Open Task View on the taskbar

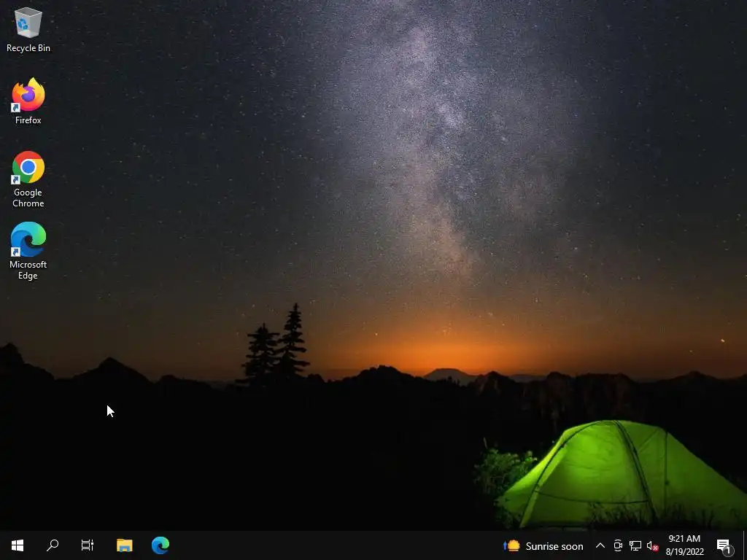coord(88,545)
